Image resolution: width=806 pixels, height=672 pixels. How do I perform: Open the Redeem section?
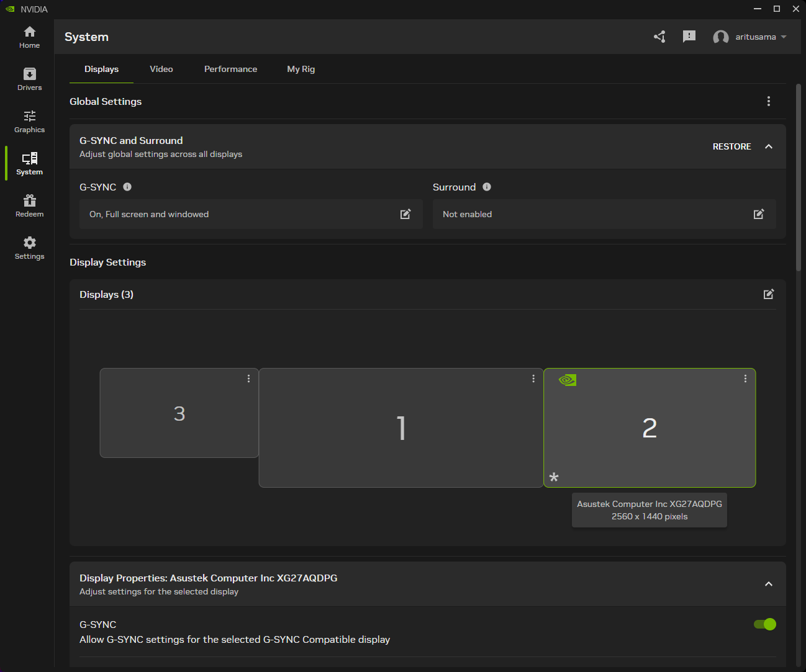[x=29, y=206]
